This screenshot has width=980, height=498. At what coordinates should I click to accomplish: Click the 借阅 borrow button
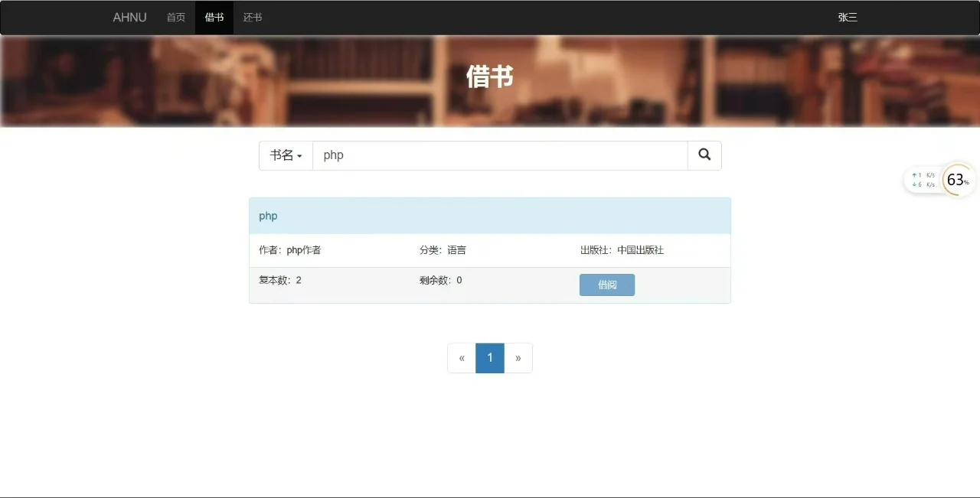(606, 284)
